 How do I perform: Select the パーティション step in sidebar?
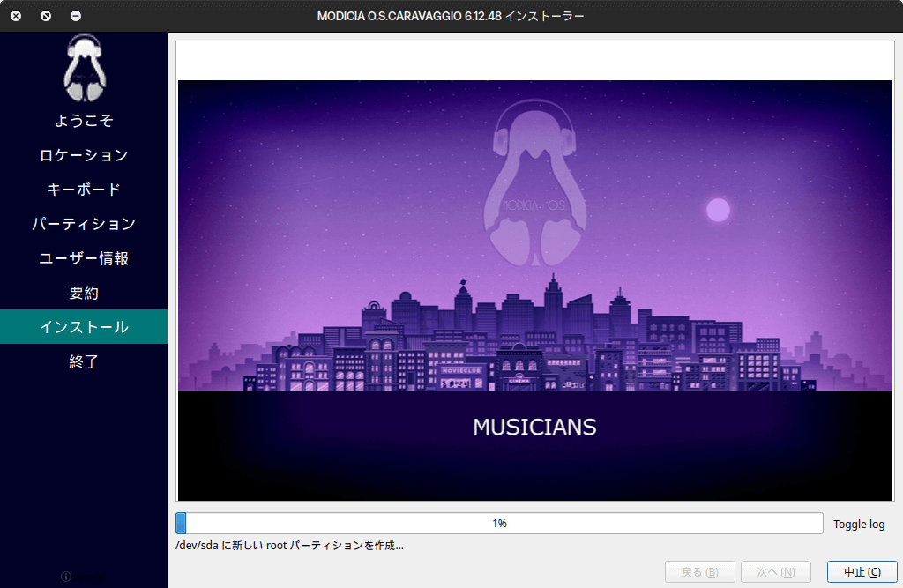(84, 224)
